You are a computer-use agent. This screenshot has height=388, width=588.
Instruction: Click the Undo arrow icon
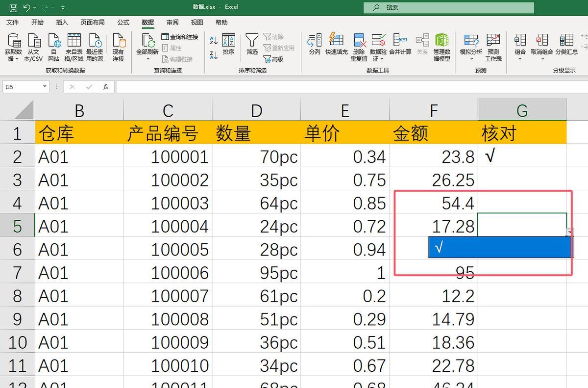coord(26,7)
